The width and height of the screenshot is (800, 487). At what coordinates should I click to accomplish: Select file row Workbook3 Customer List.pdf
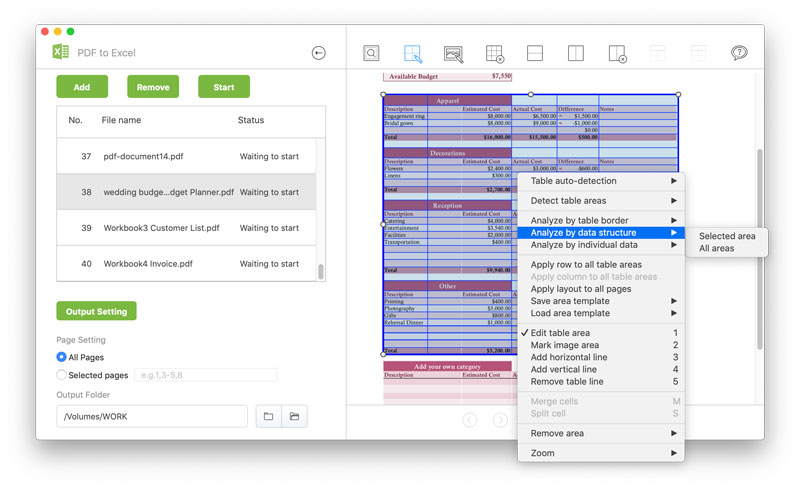click(187, 227)
